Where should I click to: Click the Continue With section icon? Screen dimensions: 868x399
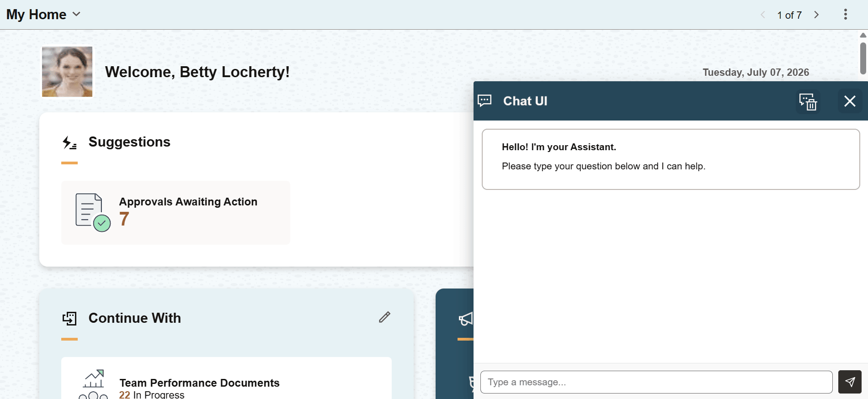tap(69, 318)
